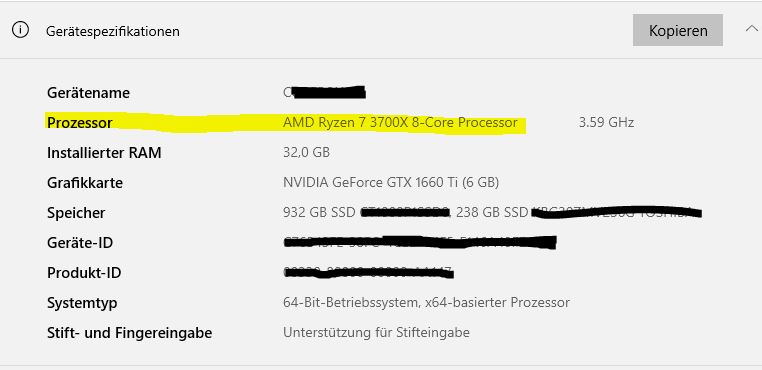
Task: Click the Kopieren button
Action: click(x=677, y=30)
